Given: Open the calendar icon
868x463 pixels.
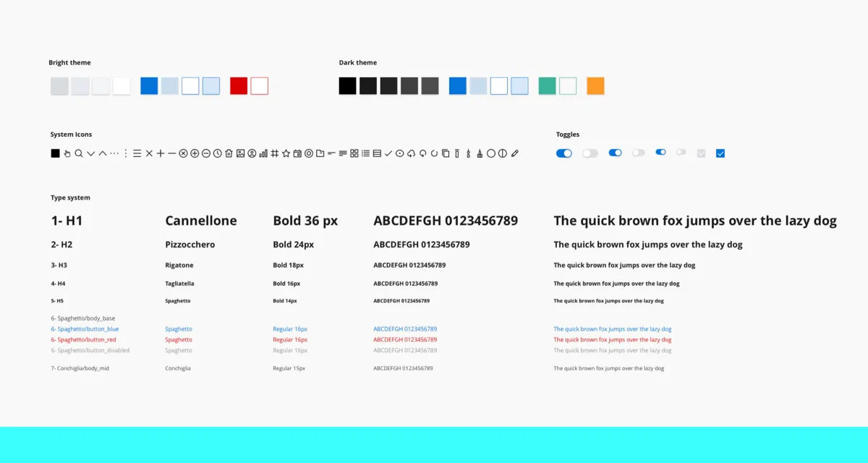Looking at the screenshot, I should pos(298,153).
